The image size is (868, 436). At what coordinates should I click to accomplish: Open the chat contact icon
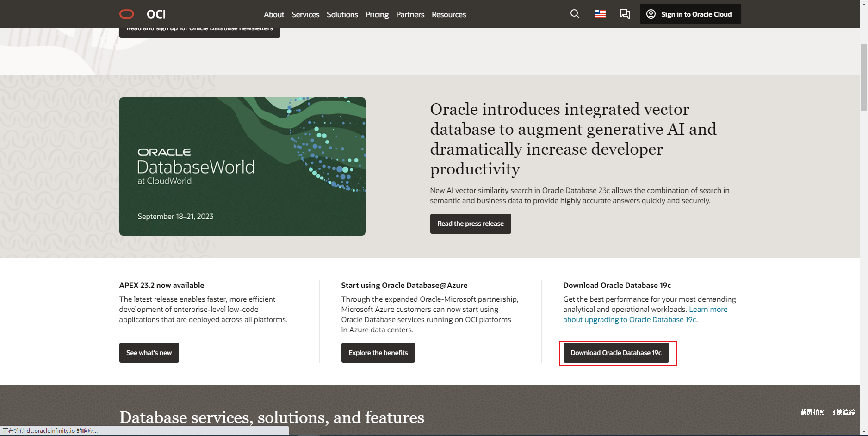tap(625, 14)
